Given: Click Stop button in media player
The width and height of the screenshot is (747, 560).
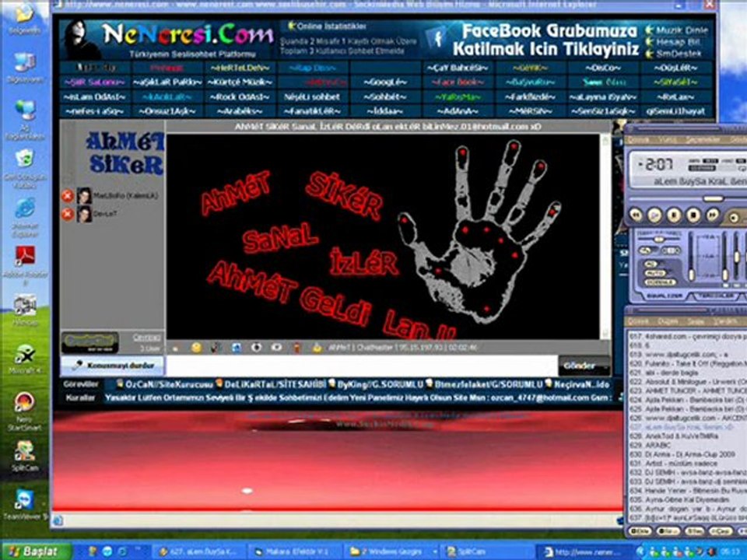Looking at the screenshot, I should 693,215.
